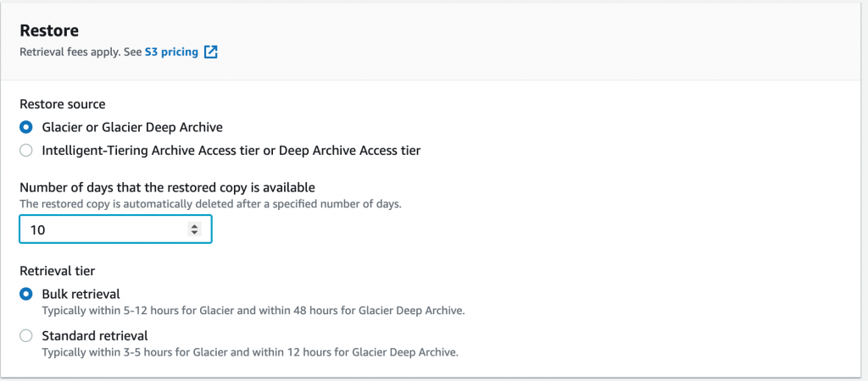Select the Bulk retrieval radio button
The width and height of the screenshot is (868, 381).
pyautogui.click(x=25, y=294)
